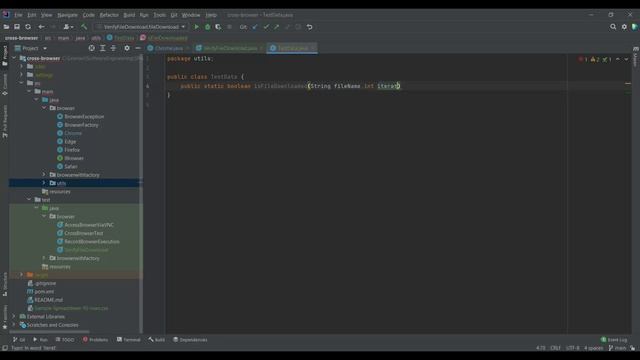640x360 pixels.
Task: Collapse the main folder in tree
Action: pos(29,91)
